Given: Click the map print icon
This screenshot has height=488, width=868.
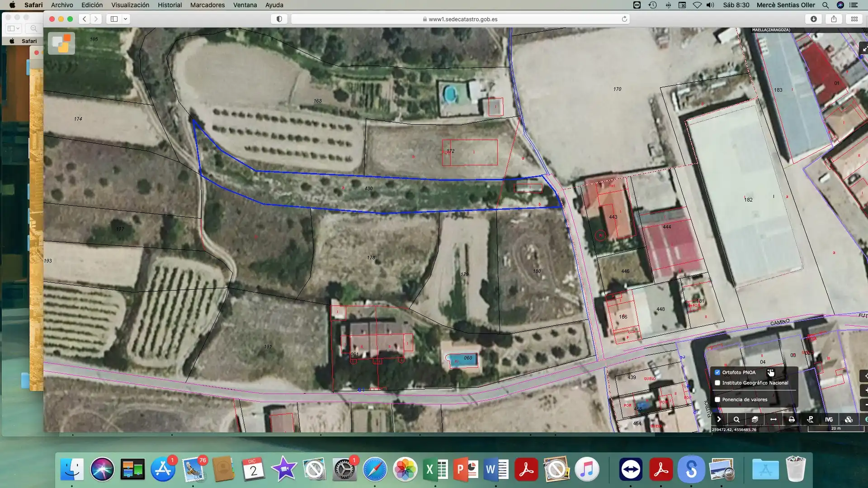Looking at the screenshot, I should tap(792, 419).
